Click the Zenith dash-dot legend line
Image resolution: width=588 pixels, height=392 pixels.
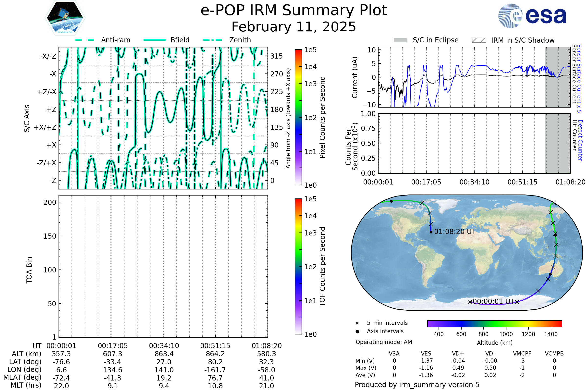pyautogui.click(x=213, y=40)
